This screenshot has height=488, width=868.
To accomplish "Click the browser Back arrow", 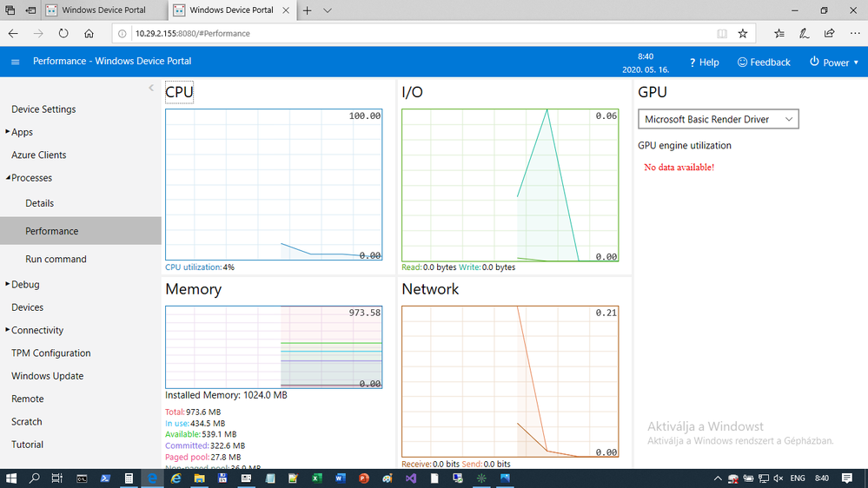I will 13,34.
